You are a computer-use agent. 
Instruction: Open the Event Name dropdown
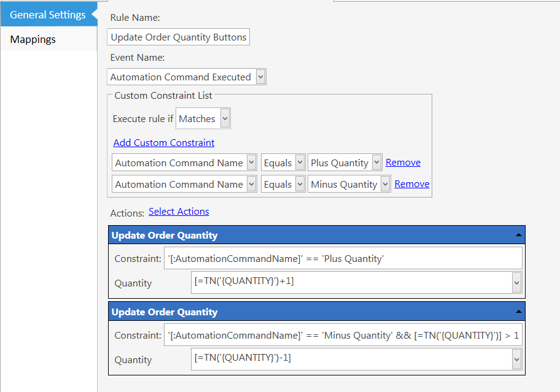(x=187, y=77)
